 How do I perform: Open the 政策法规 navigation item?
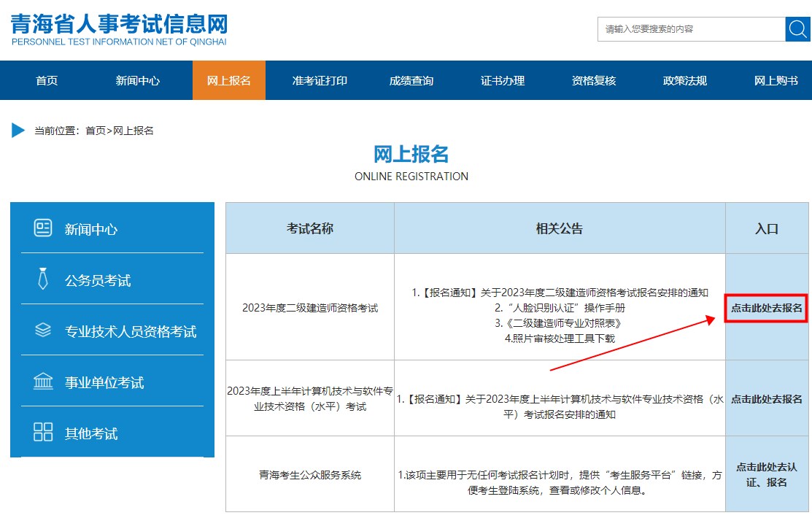point(684,80)
